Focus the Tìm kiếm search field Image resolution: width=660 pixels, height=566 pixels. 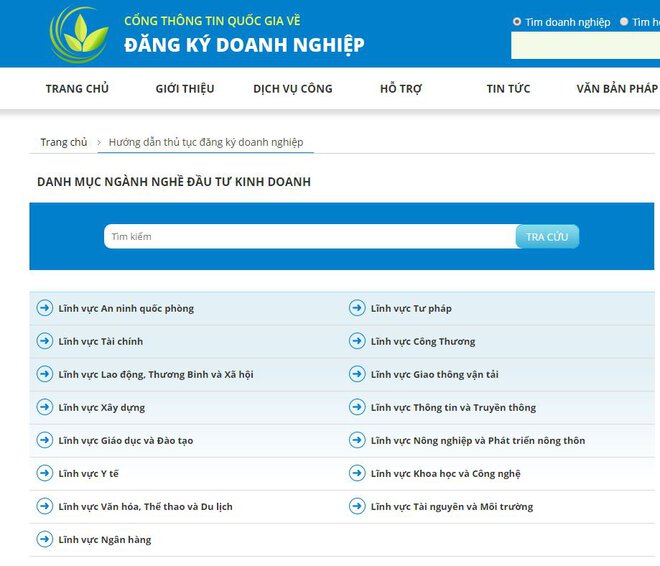click(310, 236)
